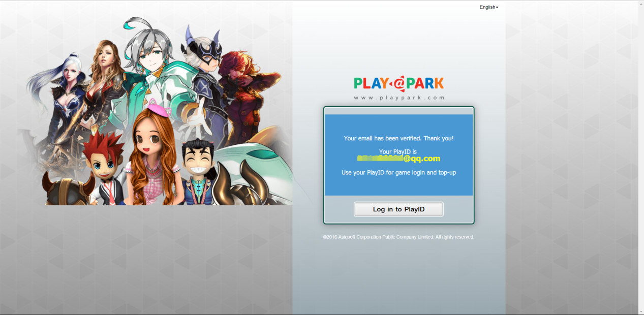Click the "Your PlayID is" text

tap(398, 151)
